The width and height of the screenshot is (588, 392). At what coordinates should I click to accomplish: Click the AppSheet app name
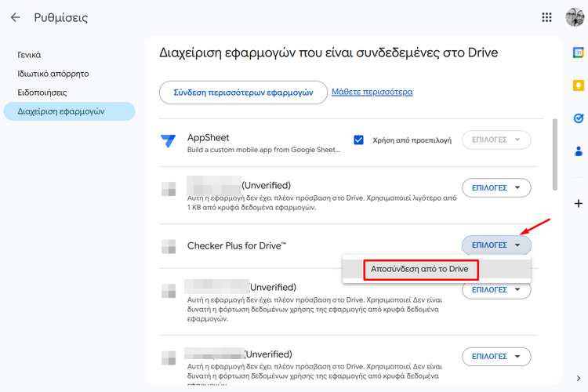tap(208, 138)
